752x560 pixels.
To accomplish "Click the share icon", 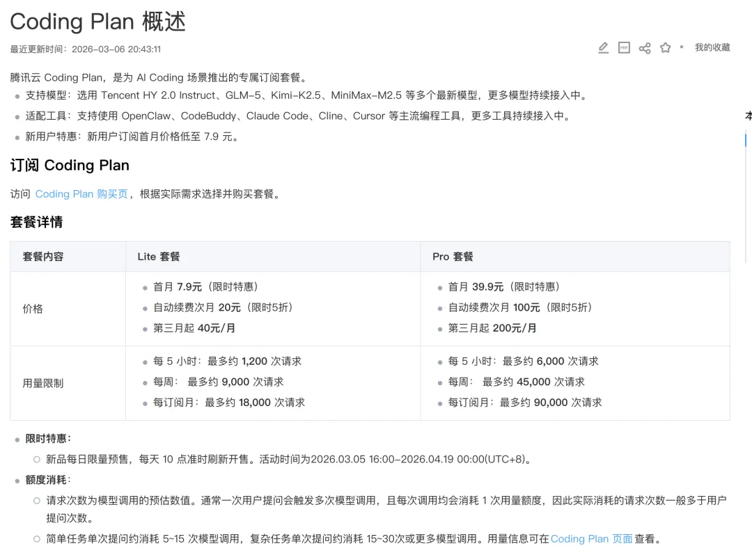I will point(645,48).
